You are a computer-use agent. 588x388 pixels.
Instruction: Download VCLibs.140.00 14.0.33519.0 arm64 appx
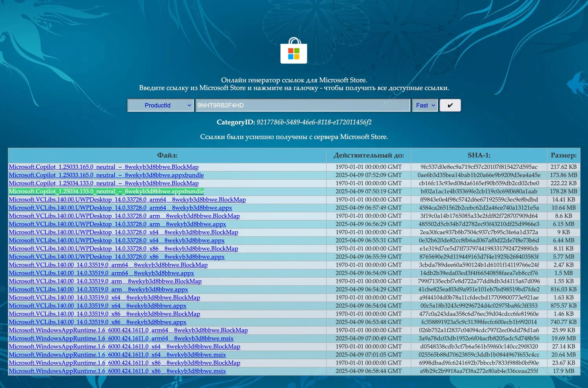[x=102, y=273]
